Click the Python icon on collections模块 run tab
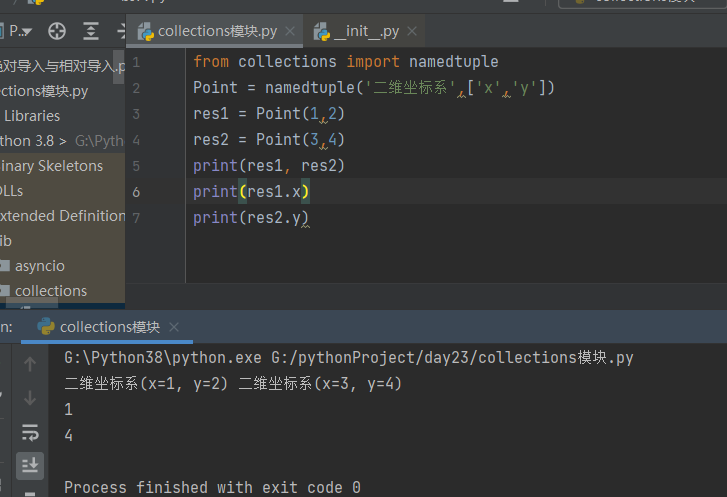Image resolution: width=727 pixels, height=497 pixels. pyautogui.click(x=46, y=326)
